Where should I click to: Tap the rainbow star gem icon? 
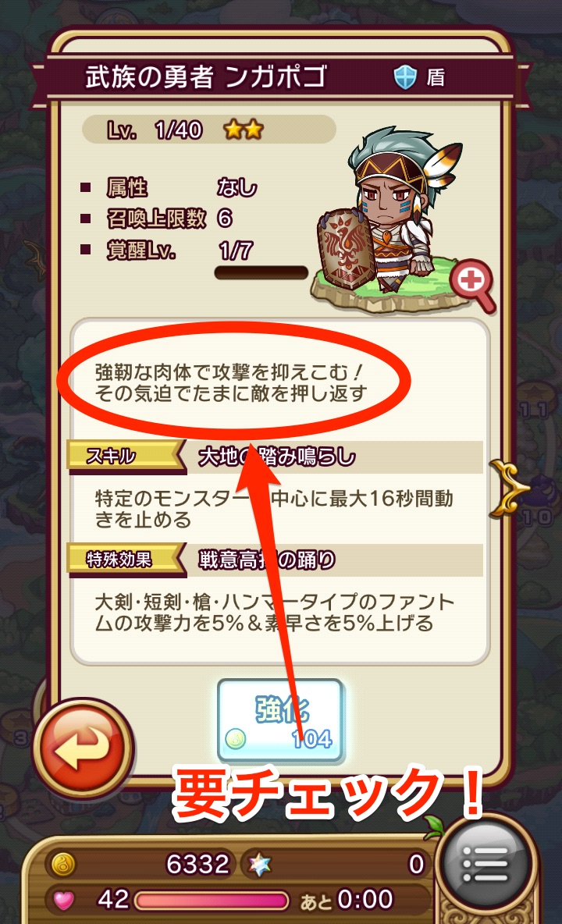259,865
